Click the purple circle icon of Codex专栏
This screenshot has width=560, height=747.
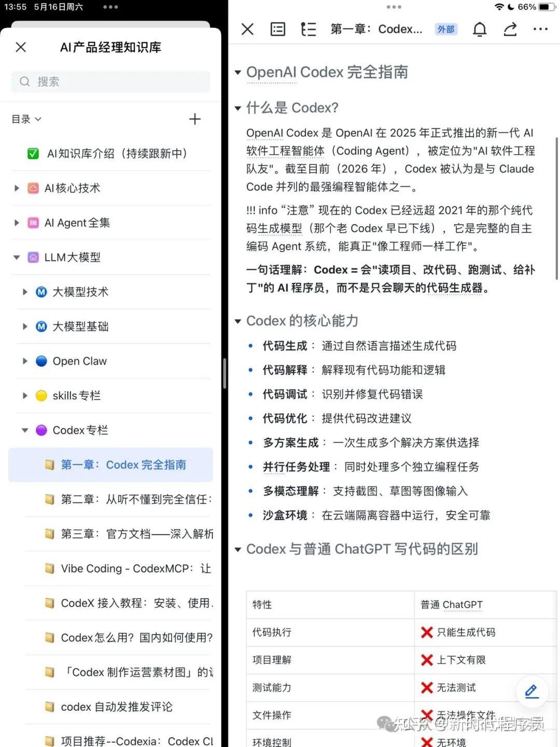click(x=41, y=430)
